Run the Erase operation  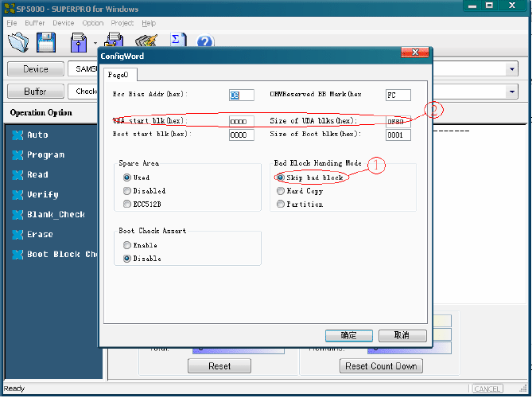33,235
